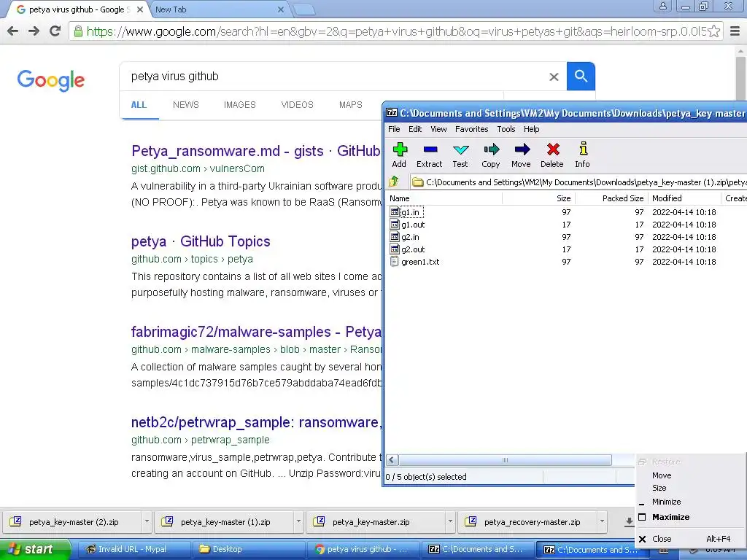Image resolution: width=747 pixels, height=560 pixels.
Task: Click the Google logo
Action: click(50, 80)
